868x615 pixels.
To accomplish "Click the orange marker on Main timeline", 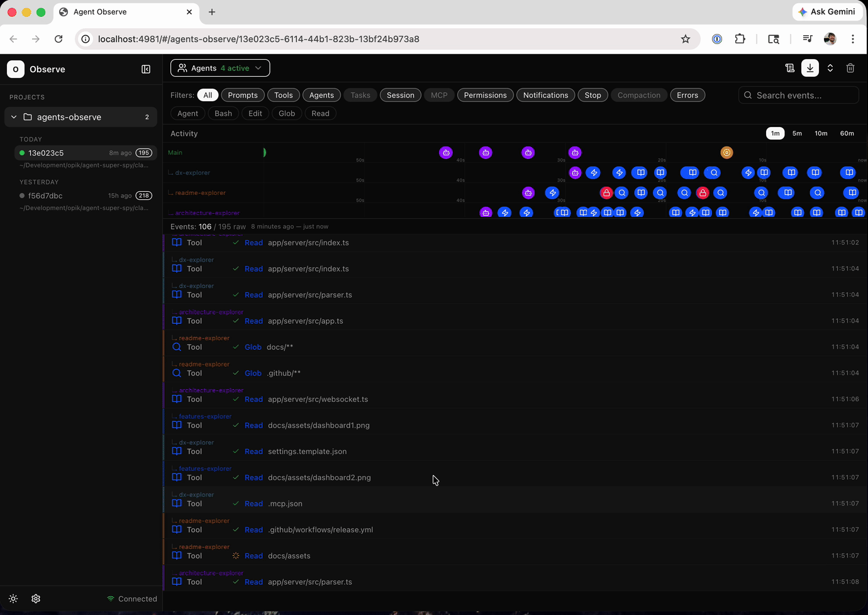I will pos(726,153).
